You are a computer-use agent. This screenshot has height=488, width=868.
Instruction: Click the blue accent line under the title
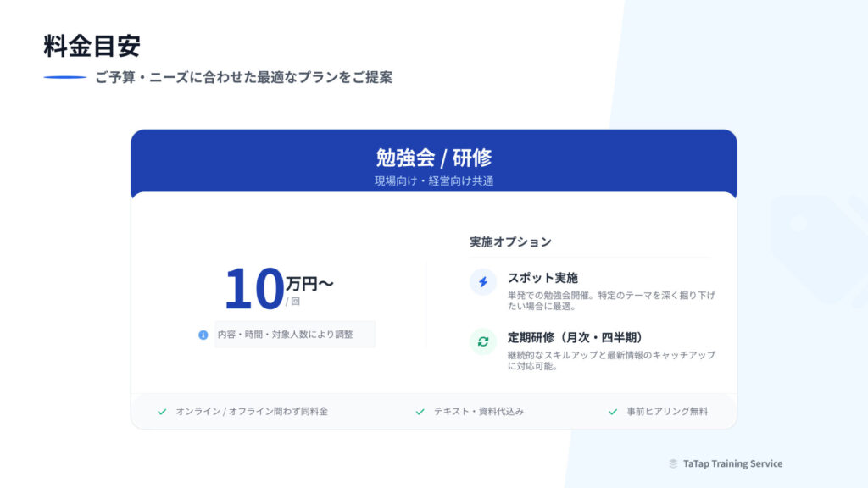65,77
